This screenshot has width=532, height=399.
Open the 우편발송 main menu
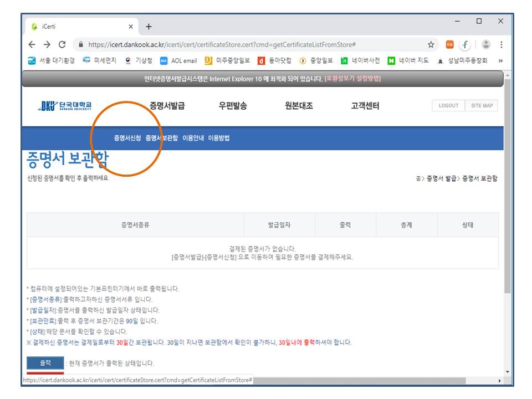point(232,106)
